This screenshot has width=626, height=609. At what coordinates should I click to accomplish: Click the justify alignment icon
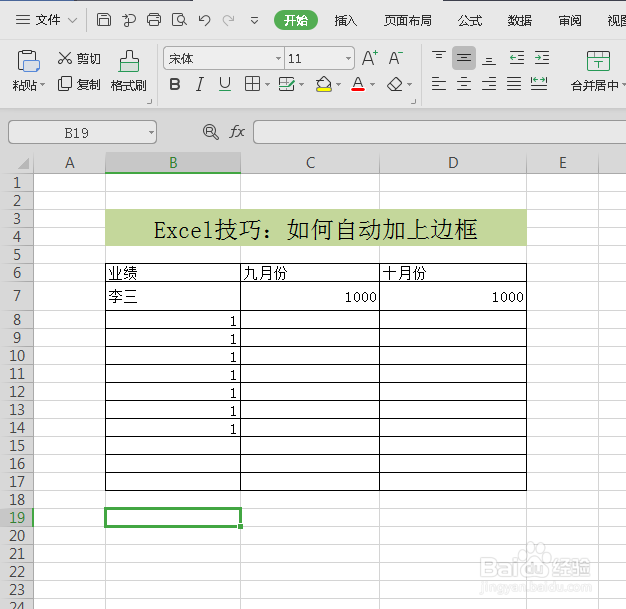[x=514, y=84]
